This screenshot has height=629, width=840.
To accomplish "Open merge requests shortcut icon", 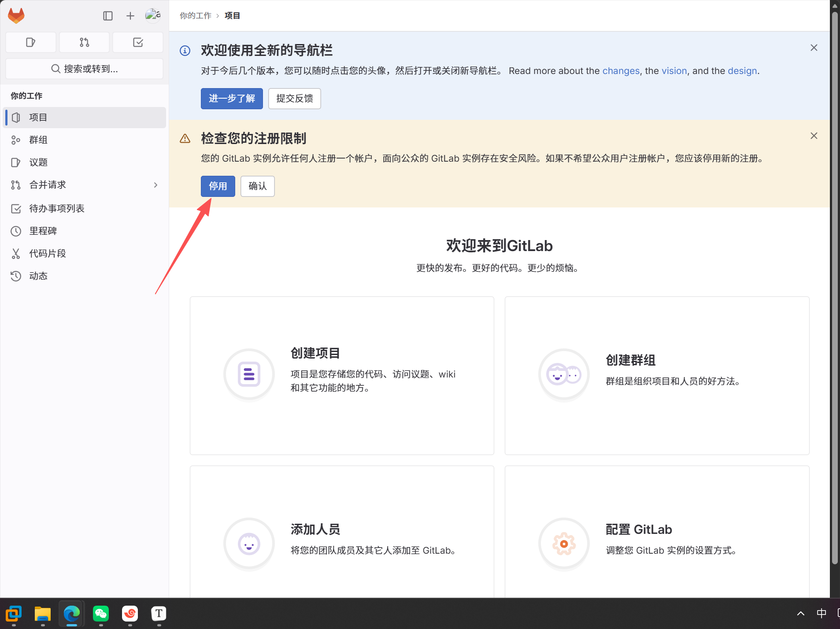I will [x=85, y=42].
